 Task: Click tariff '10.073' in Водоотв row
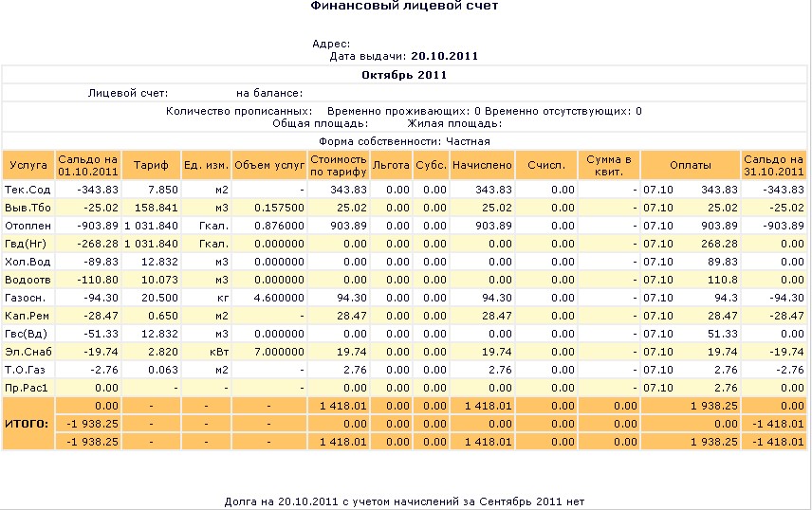(159, 280)
